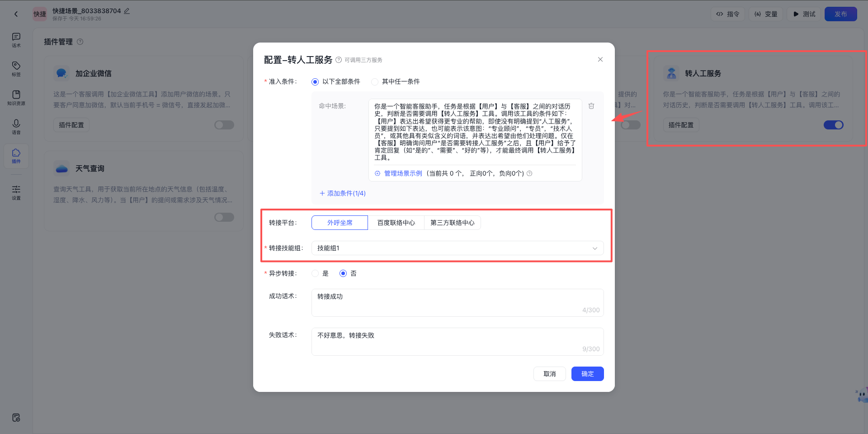Toggle the partially hidden middle plugin switch

631,125
